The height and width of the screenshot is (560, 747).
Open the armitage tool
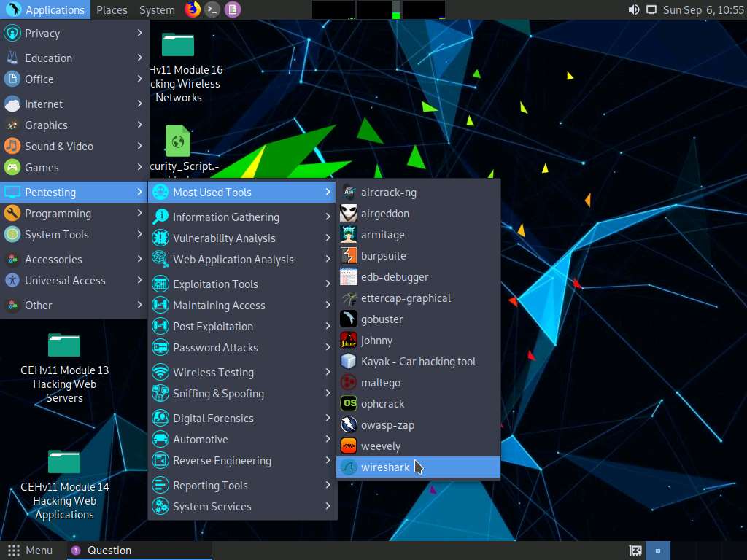(x=382, y=234)
